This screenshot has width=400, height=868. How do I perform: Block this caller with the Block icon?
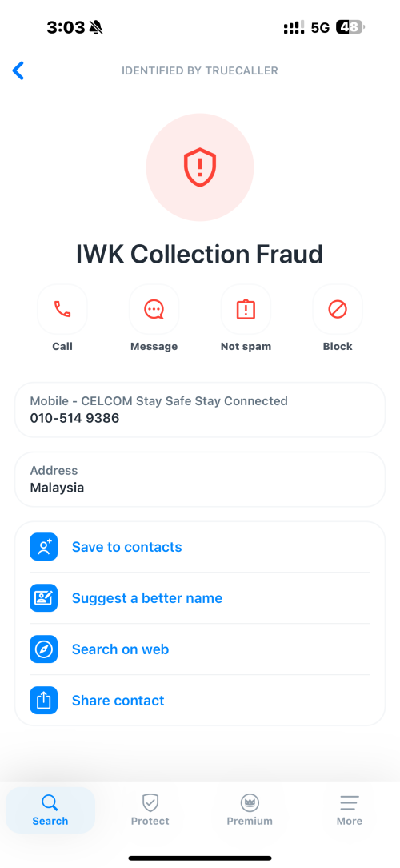click(x=338, y=309)
